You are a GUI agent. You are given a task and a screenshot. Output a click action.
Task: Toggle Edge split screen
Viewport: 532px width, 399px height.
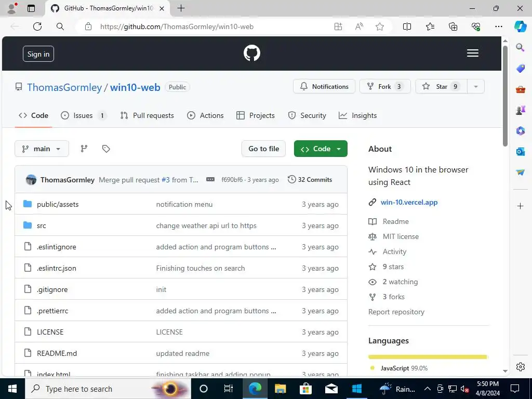[407, 26]
